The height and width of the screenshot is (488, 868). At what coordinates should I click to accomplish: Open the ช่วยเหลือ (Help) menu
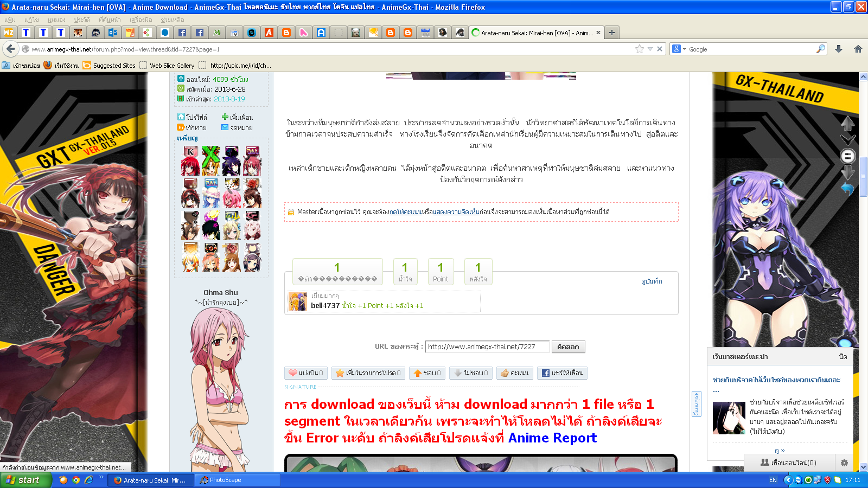(173, 20)
